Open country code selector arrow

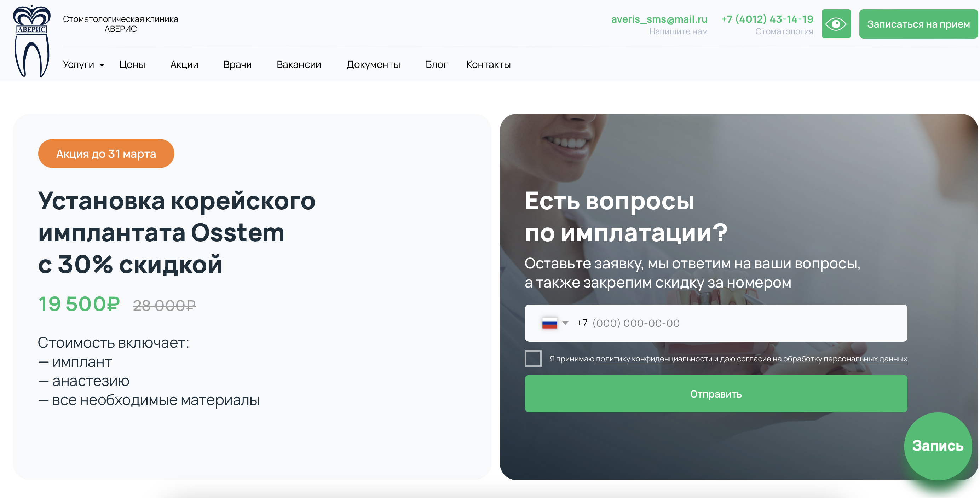coord(565,323)
